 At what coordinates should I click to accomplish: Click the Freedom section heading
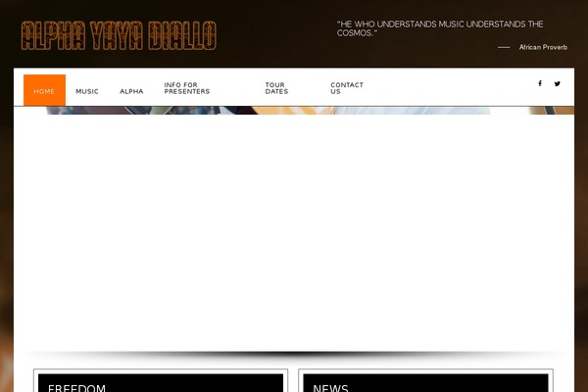point(76,387)
